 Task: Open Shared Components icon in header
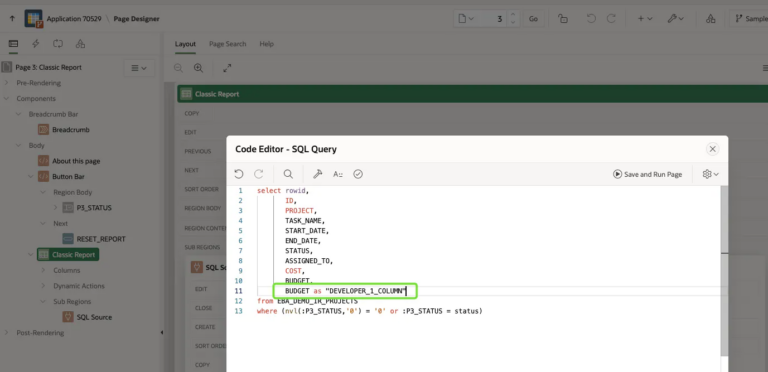point(710,19)
